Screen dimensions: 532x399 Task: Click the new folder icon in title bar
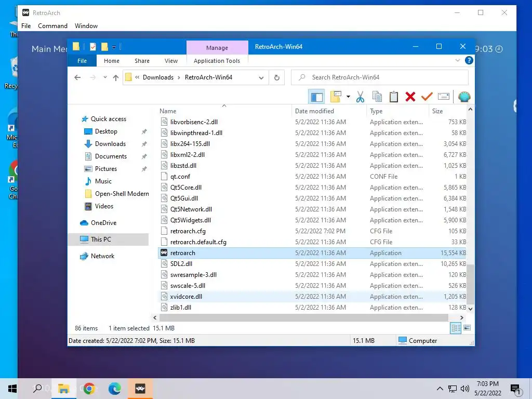(x=104, y=47)
